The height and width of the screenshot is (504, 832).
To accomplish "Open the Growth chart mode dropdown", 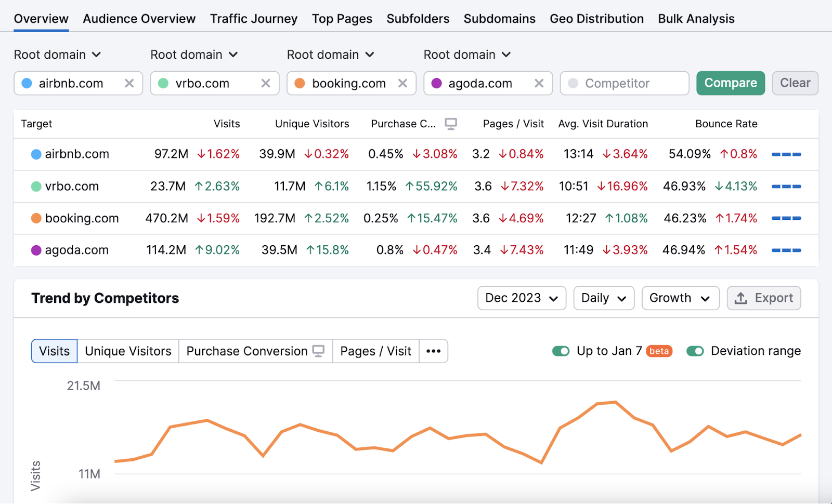I will [x=680, y=298].
